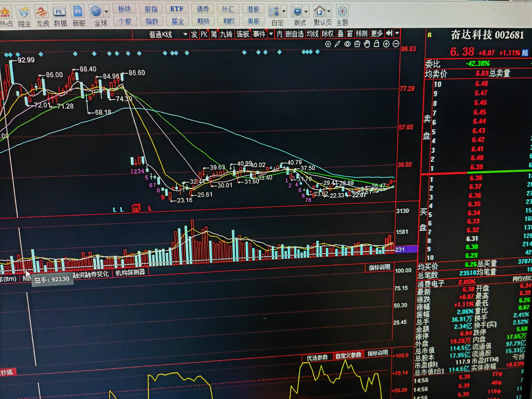Click the 九转 toolbar button
Viewport: 532px width, 399px height.
226,34
